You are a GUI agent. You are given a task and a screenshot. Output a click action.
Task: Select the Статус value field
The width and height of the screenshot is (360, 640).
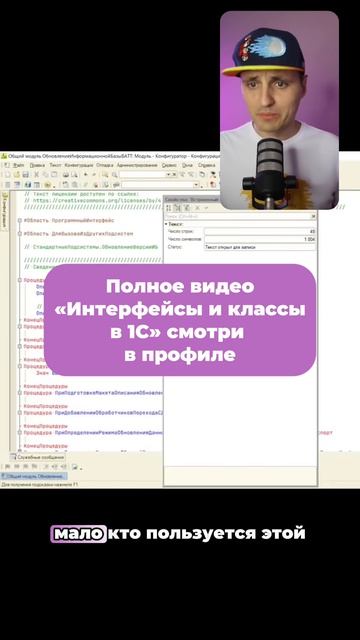point(260,247)
